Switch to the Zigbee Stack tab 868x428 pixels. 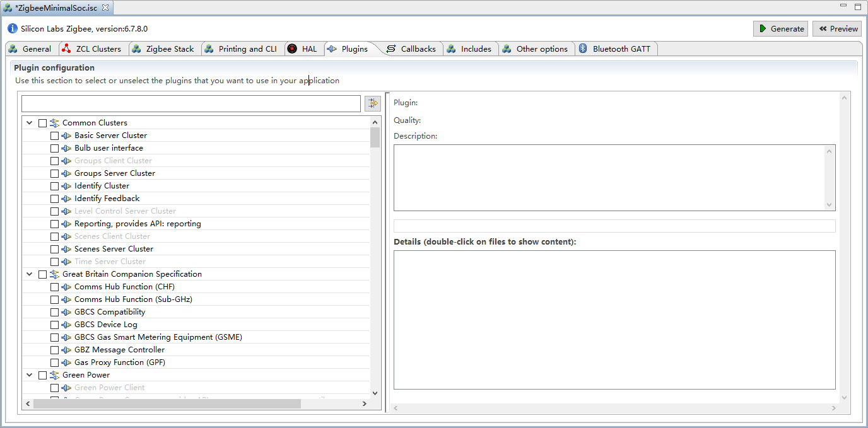pyautogui.click(x=164, y=49)
